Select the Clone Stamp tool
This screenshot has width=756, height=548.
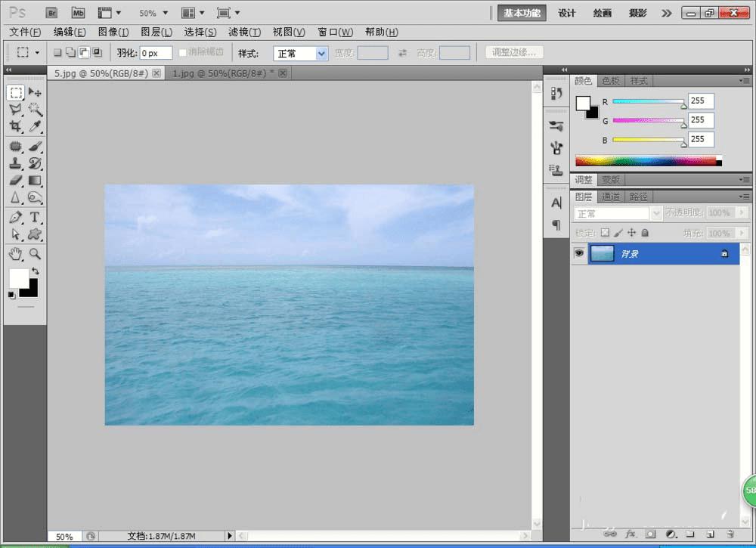point(15,163)
